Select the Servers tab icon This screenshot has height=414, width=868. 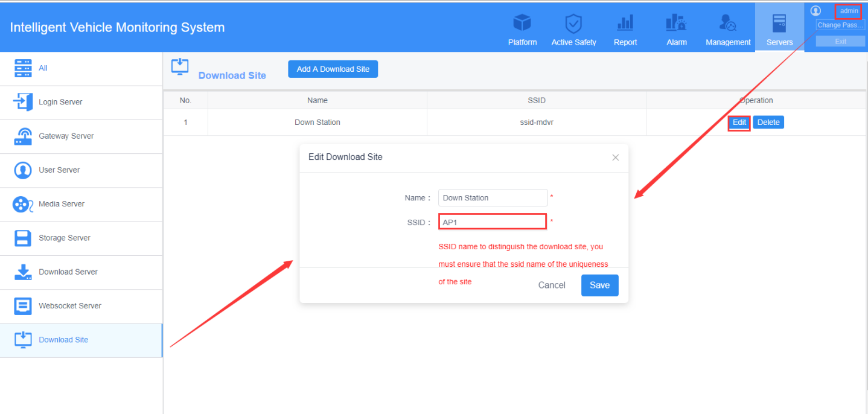coord(779,24)
